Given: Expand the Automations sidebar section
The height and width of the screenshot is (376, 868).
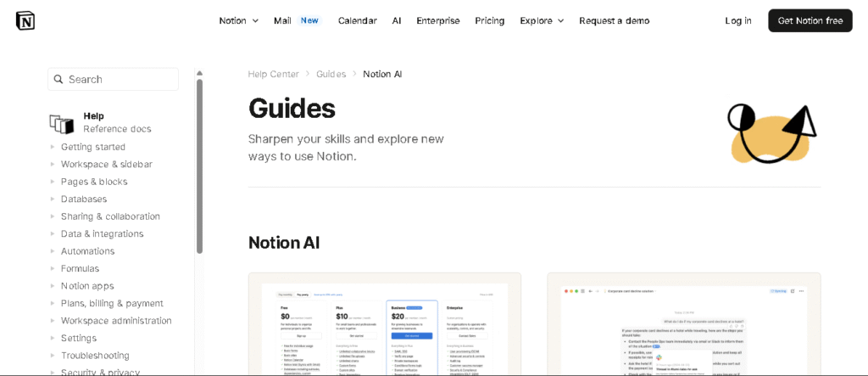Looking at the screenshot, I should pyautogui.click(x=87, y=251).
